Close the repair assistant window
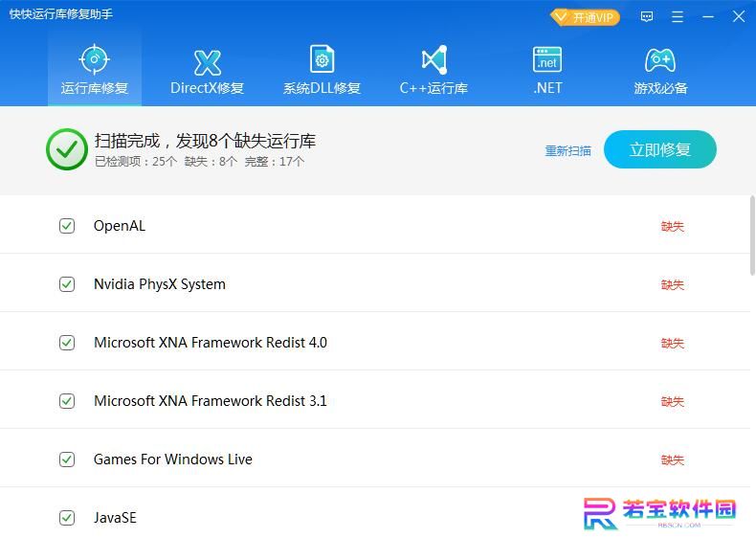This screenshot has height=538, width=756. [738, 17]
